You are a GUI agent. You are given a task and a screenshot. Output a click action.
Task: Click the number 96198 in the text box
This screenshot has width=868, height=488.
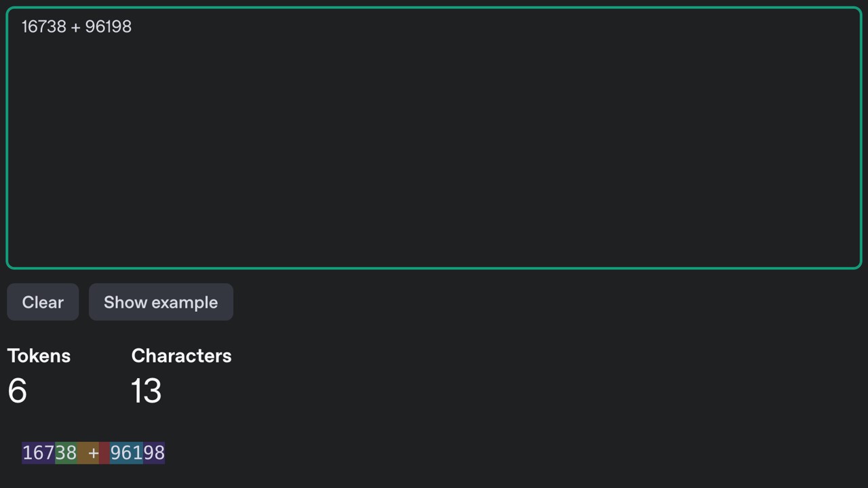coord(108,26)
